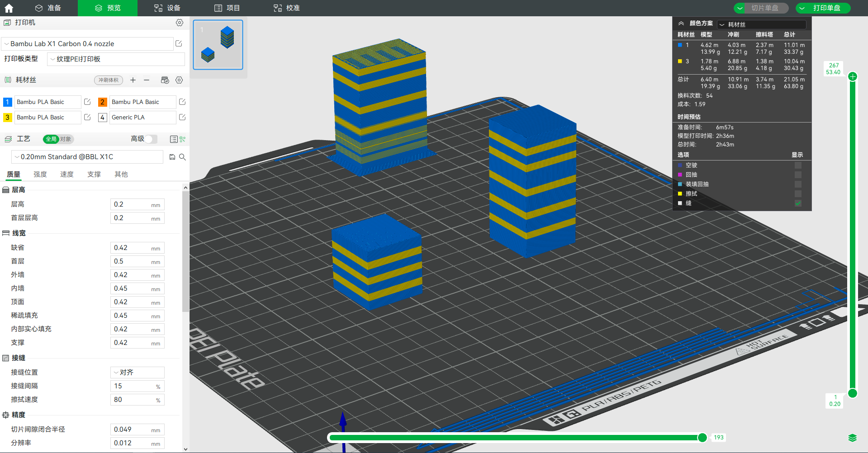The height and width of the screenshot is (453, 868).
Task: Switch to the Prepare (准备) tab
Action: pyautogui.click(x=48, y=8)
